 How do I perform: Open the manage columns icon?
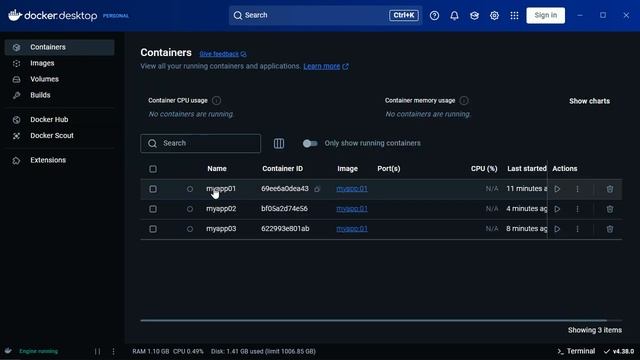(x=279, y=143)
